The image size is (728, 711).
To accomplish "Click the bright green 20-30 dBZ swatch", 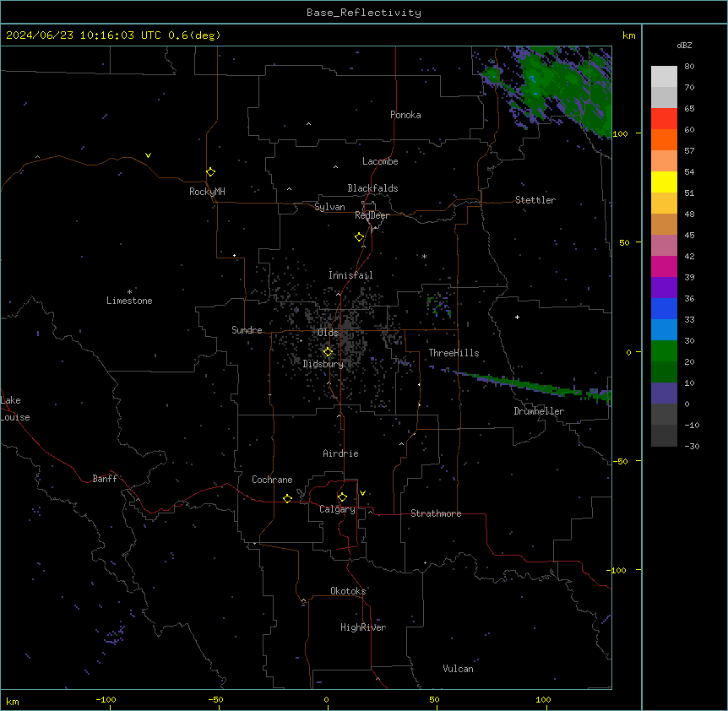I will [664, 351].
